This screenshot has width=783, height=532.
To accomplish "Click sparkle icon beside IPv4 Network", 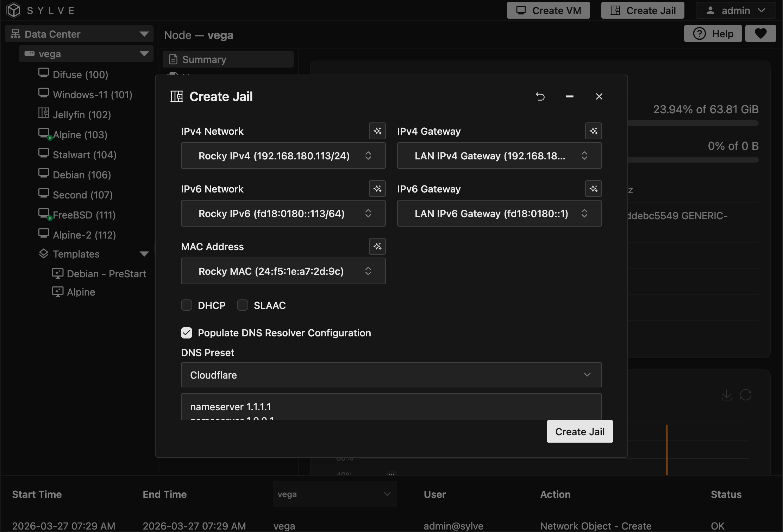I will tap(377, 131).
